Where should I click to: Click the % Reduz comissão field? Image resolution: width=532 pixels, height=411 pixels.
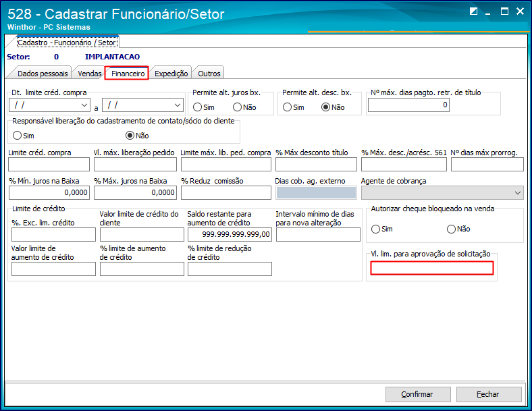226,192
